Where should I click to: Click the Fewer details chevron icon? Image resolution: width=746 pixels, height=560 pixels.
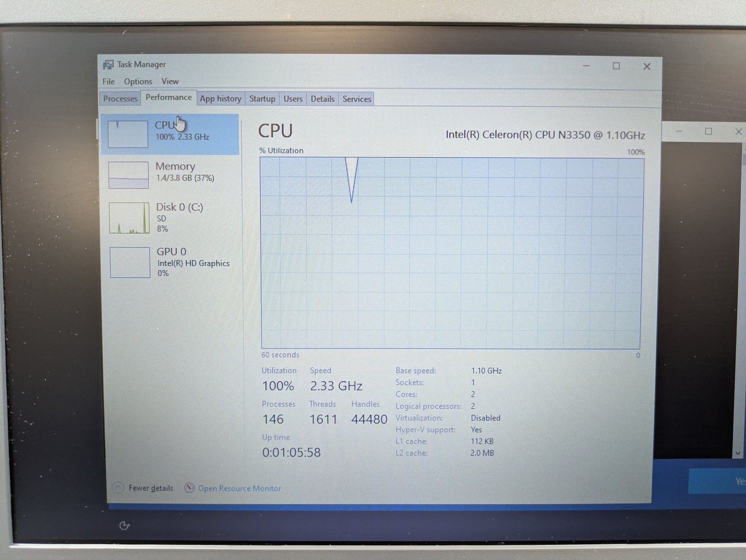[x=118, y=488]
